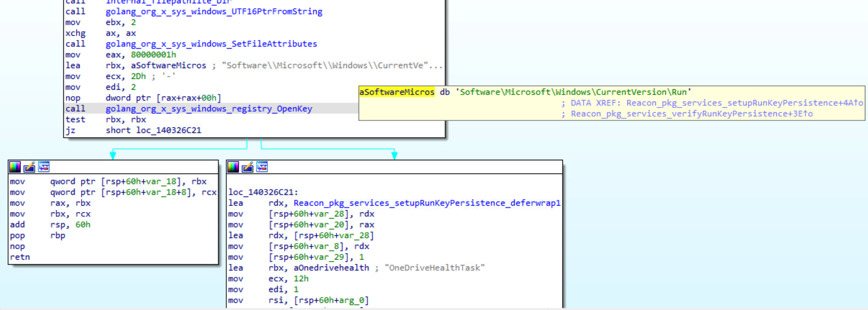Click the color icon on the loc_140326C21 block
This screenshot has height=310, width=868.
233,167
